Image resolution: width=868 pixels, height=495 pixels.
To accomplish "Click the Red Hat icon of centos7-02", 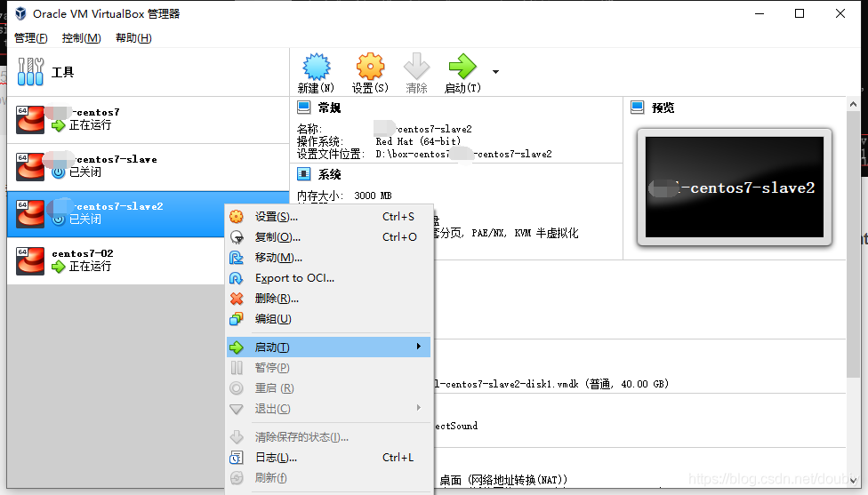I will (x=30, y=261).
